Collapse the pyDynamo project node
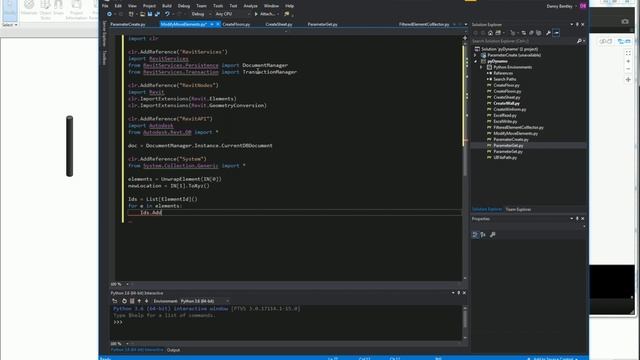Image resolution: width=640 pixels, height=360 pixels. click(x=476, y=61)
